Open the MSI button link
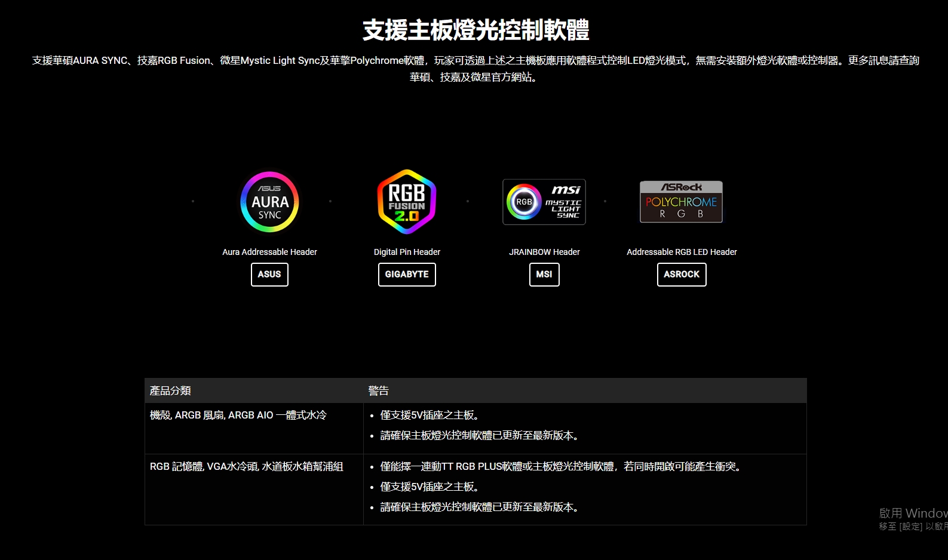The height and width of the screenshot is (560, 948). tap(544, 275)
